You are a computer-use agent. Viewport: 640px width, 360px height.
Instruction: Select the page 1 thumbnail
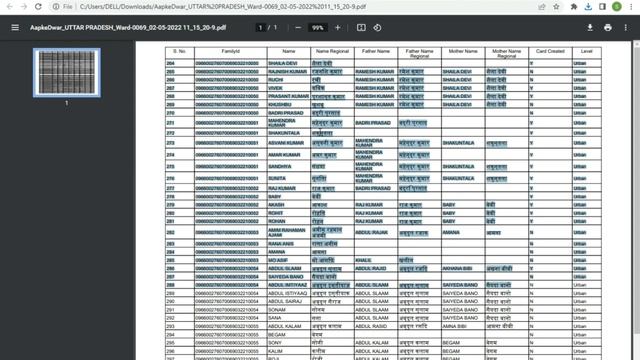click(x=67, y=73)
